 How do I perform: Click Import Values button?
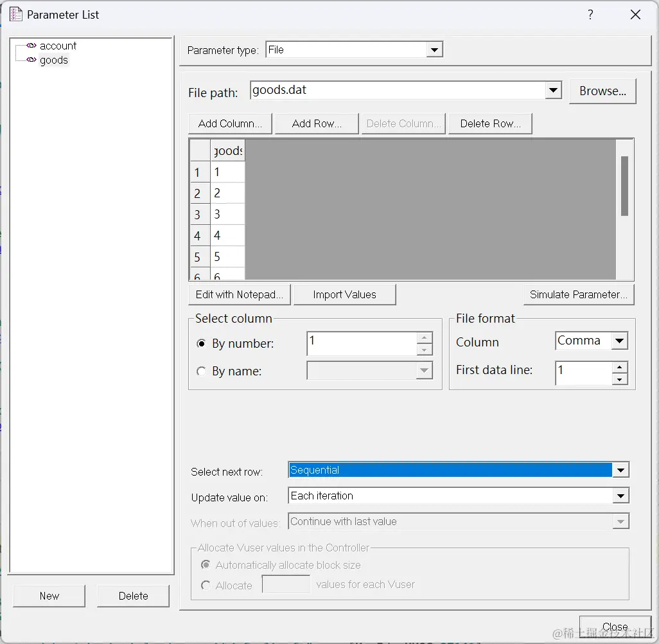tap(345, 294)
